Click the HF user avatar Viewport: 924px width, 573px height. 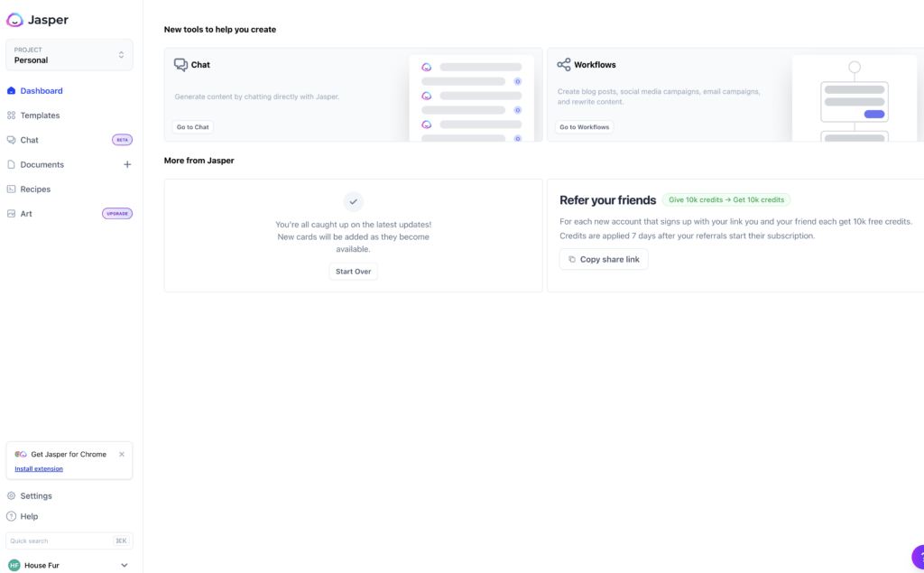click(x=14, y=566)
